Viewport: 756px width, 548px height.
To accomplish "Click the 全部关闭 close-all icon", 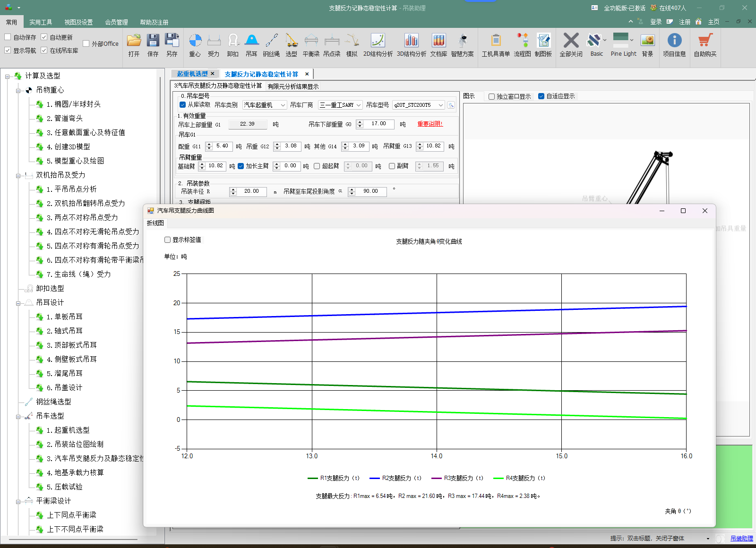I will click(x=571, y=45).
